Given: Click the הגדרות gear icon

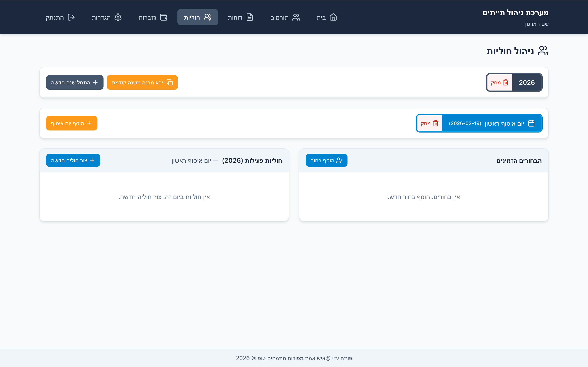Looking at the screenshot, I should (118, 17).
